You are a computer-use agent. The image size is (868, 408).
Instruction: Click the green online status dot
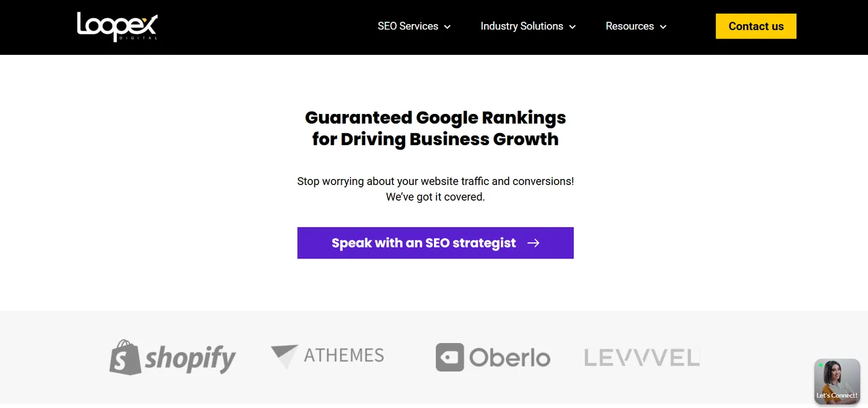pyautogui.click(x=821, y=365)
